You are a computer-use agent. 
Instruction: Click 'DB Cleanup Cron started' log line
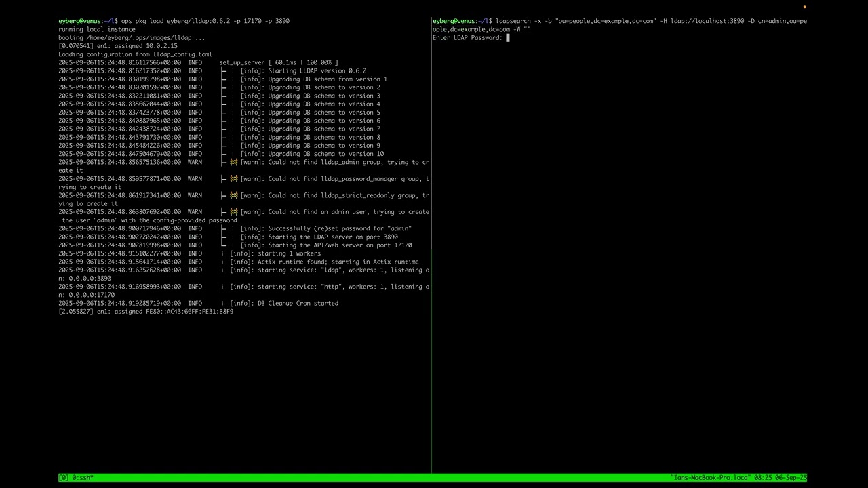pyautogui.click(x=298, y=304)
